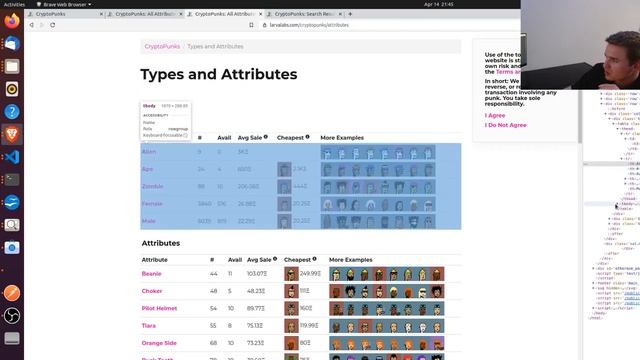Image resolution: width=640 pixels, height=360 pixels.
Task: Open the Male type link
Action: point(149,221)
